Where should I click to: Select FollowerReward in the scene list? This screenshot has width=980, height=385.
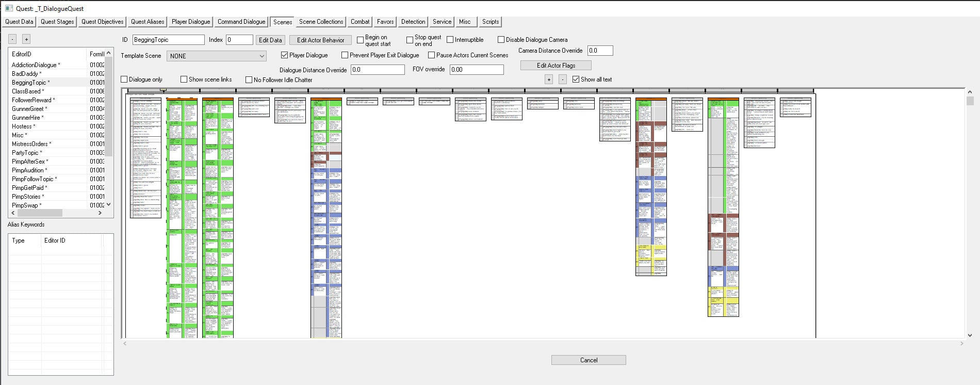click(33, 100)
